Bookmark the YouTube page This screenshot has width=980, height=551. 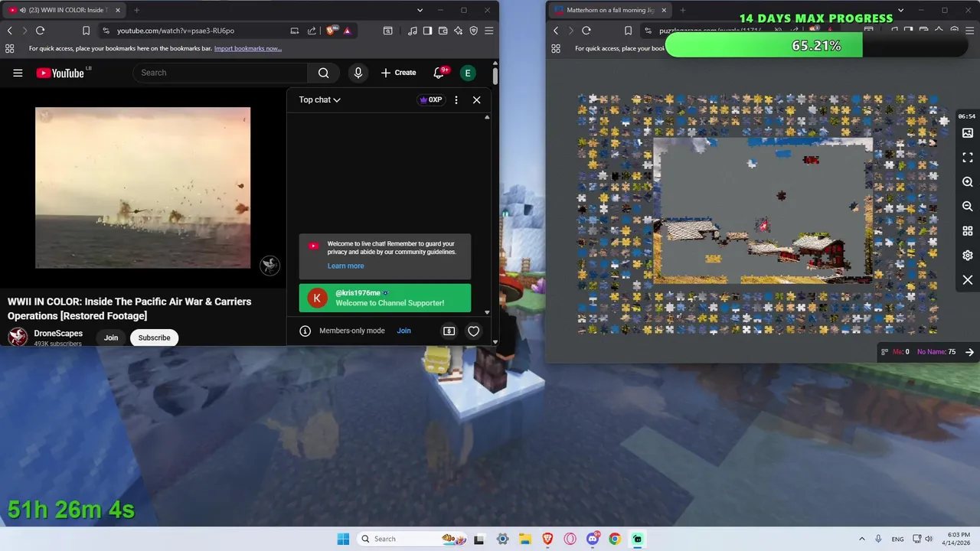(x=86, y=31)
